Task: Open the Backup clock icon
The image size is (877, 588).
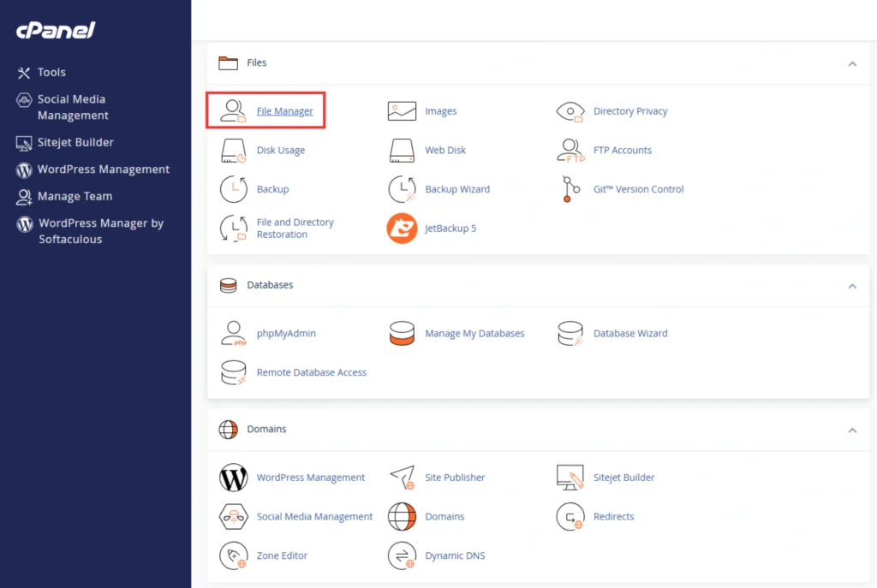Action: (233, 189)
